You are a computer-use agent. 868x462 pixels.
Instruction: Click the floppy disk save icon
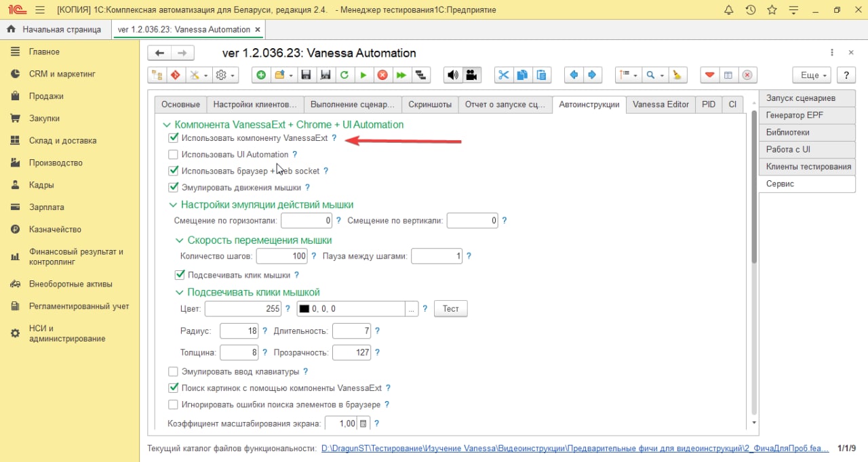306,75
